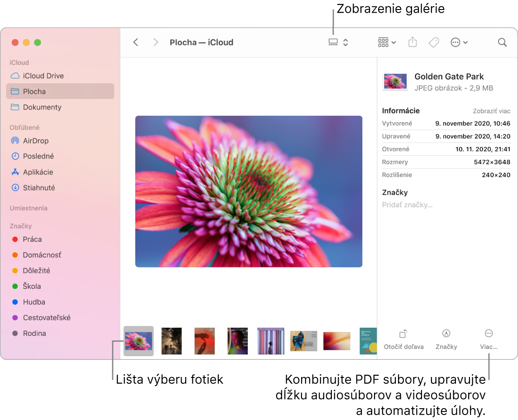The height and width of the screenshot is (420, 518).
Task: Open the grouping options dropdown
Action: tap(386, 42)
